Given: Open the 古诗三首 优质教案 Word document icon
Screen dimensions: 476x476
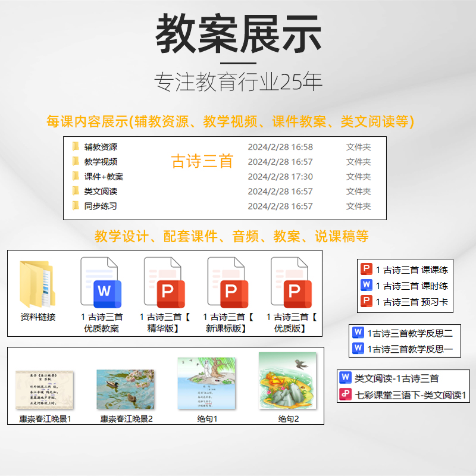Looking at the screenshot, I should [101, 283].
